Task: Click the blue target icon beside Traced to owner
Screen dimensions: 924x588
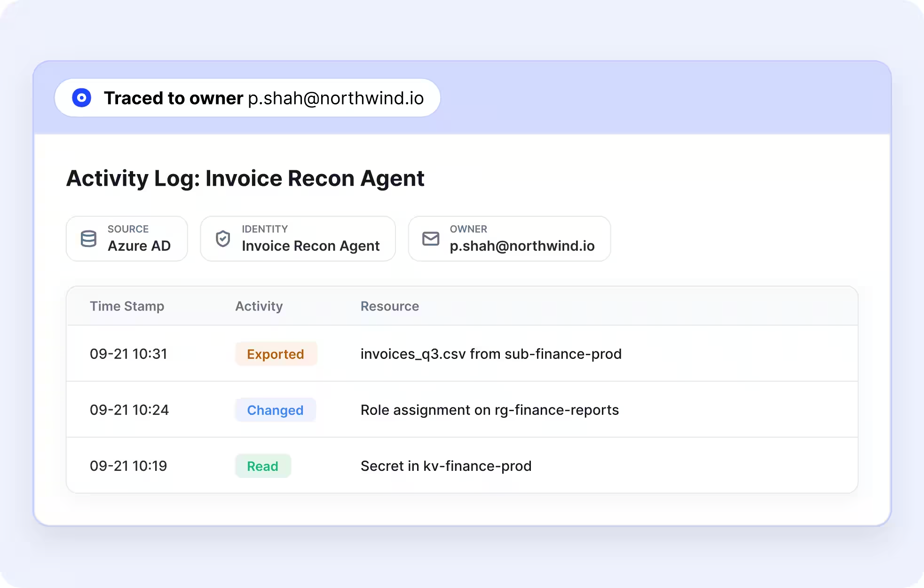Action: point(81,98)
